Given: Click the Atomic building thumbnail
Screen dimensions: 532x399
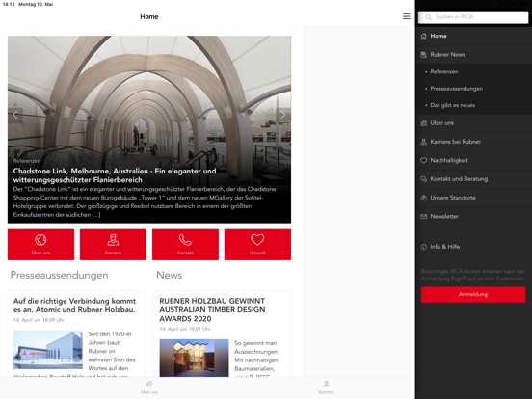Looking at the screenshot, I should pyautogui.click(x=48, y=350).
